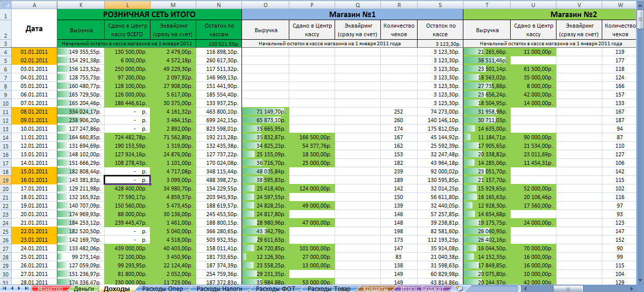Switch to the Расходы ФОТ sheet tab
Image resolution: width=644 pixels, height=292 pixels.
pyautogui.click(x=276, y=289)
